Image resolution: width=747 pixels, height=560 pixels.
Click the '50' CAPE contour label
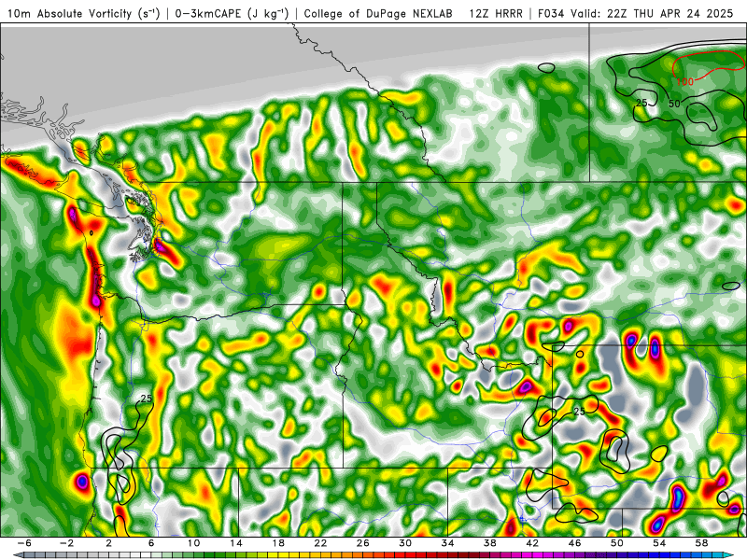[x=674, y=104]
